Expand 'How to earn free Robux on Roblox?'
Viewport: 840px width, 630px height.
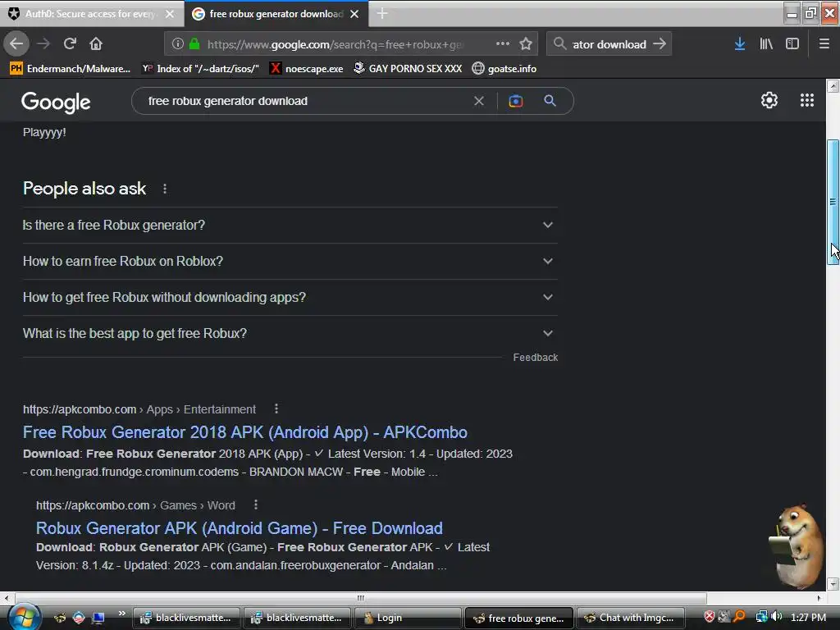click(x=290, y=262)
